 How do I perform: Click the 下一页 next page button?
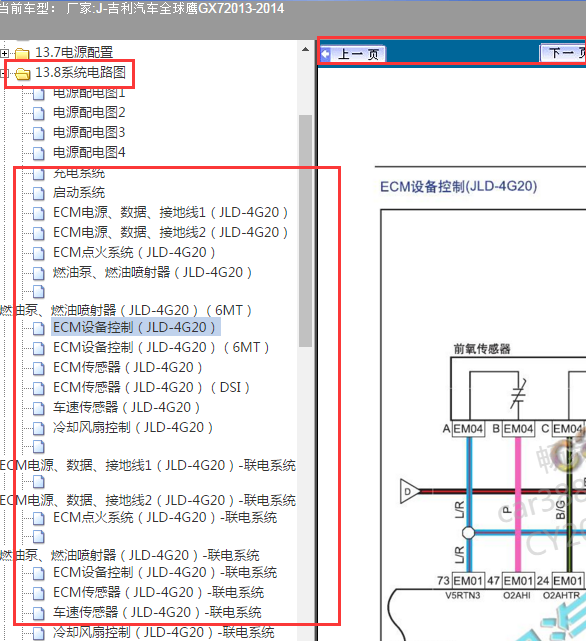[563, 52]
